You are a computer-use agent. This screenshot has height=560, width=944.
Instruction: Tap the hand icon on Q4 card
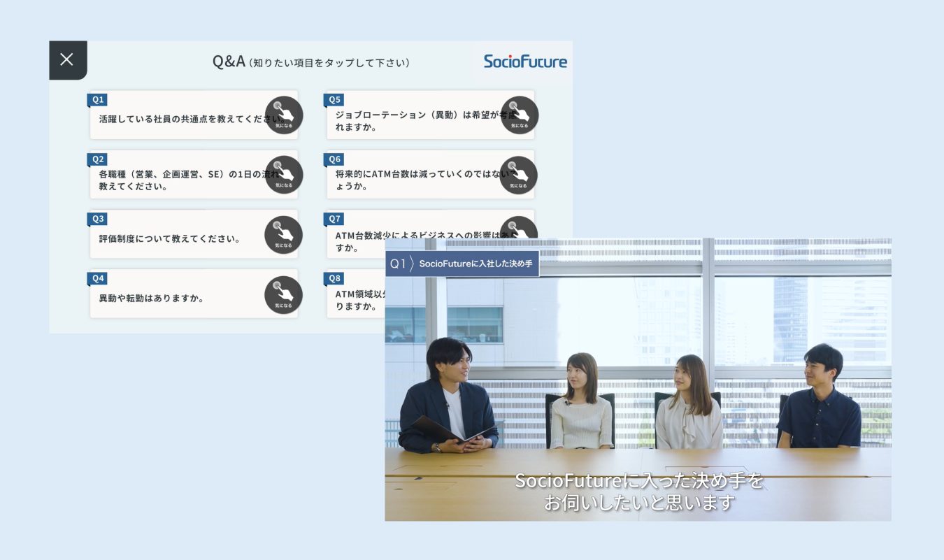point(284,295)
